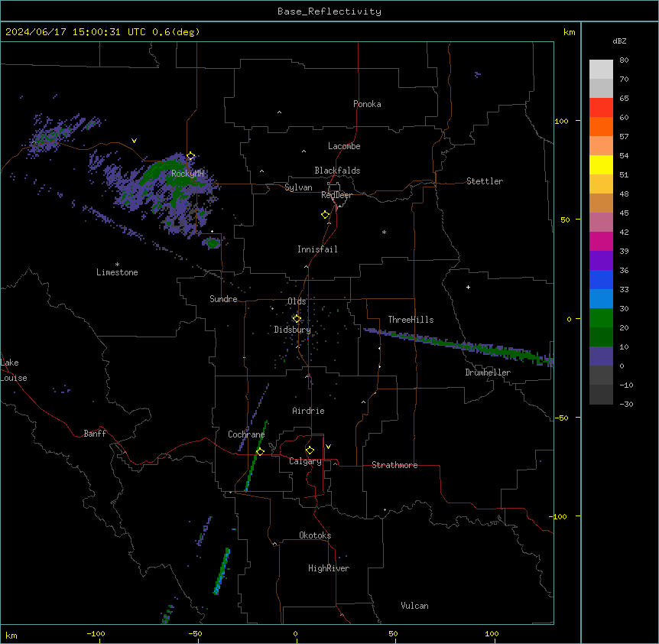Click the RedDeer city label

coord(336,195)
